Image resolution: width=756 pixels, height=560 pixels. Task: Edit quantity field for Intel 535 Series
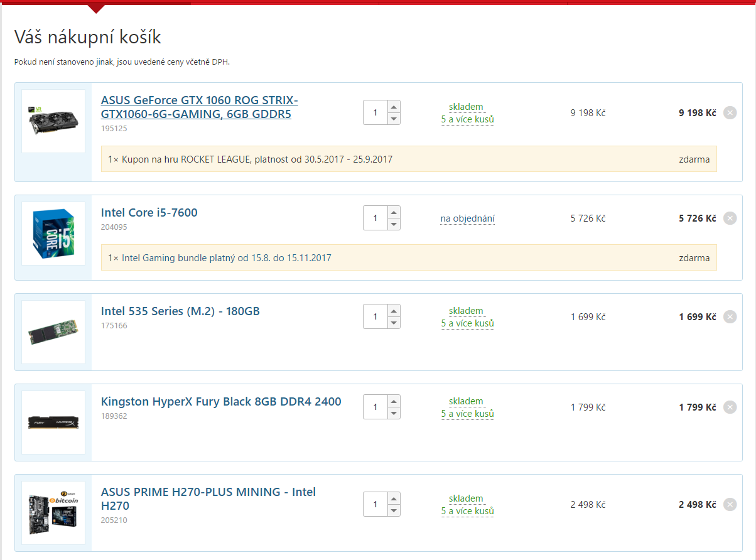[375, 317]
